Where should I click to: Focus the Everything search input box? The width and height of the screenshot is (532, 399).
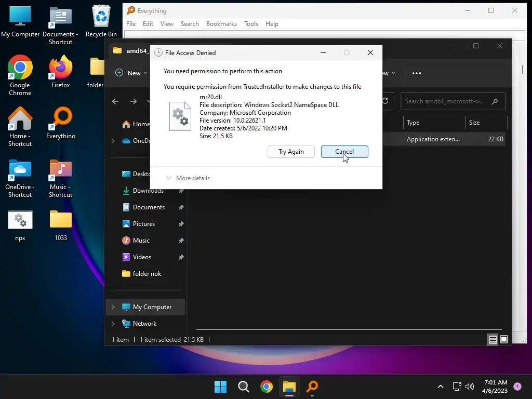[x=324, y=35]
